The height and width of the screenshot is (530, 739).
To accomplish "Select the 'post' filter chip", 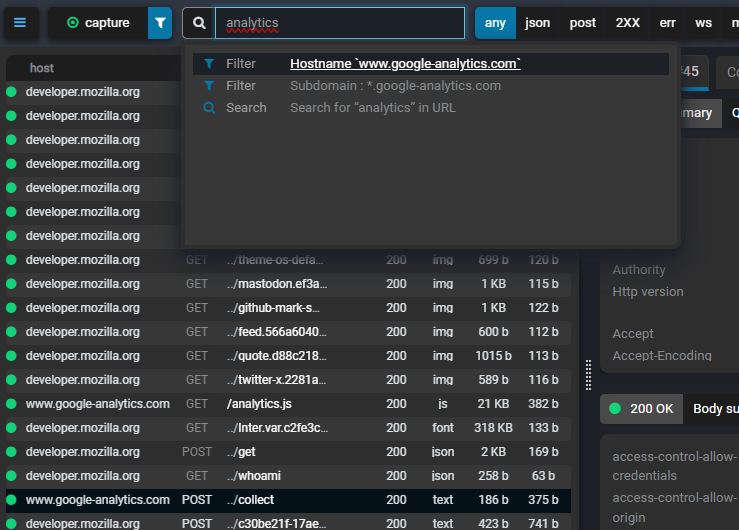I will 583,23.
